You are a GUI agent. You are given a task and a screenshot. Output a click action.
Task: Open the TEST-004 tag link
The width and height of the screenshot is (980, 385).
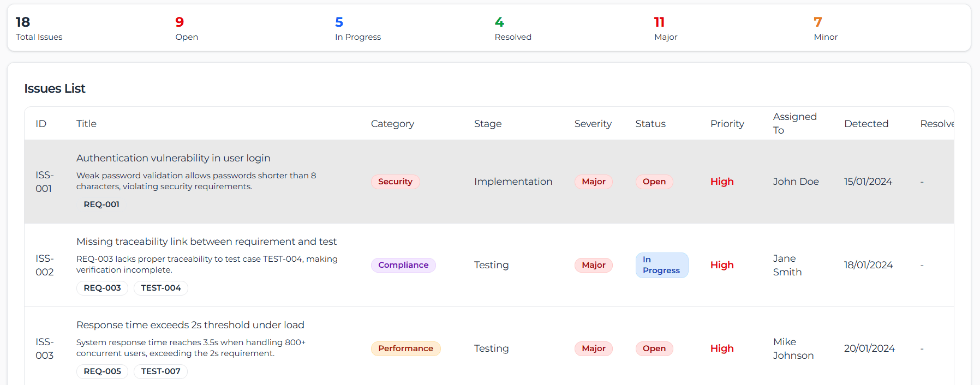pos(160,288)
